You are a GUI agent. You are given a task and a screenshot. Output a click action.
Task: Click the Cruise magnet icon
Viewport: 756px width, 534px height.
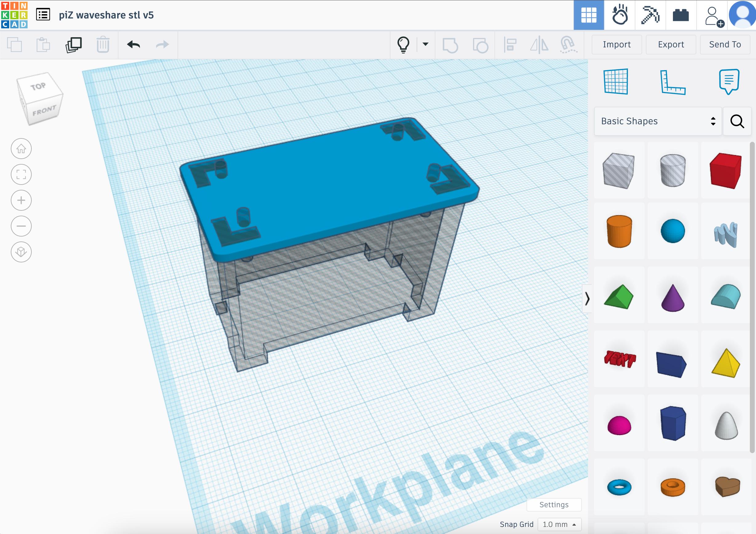coord(569,45)
